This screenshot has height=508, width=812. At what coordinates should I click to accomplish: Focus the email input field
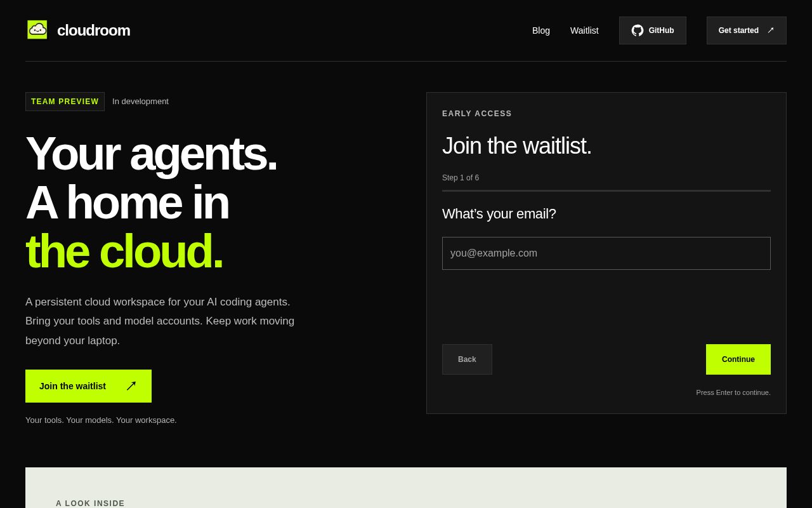pyautogui.click(x=606, y=253)
